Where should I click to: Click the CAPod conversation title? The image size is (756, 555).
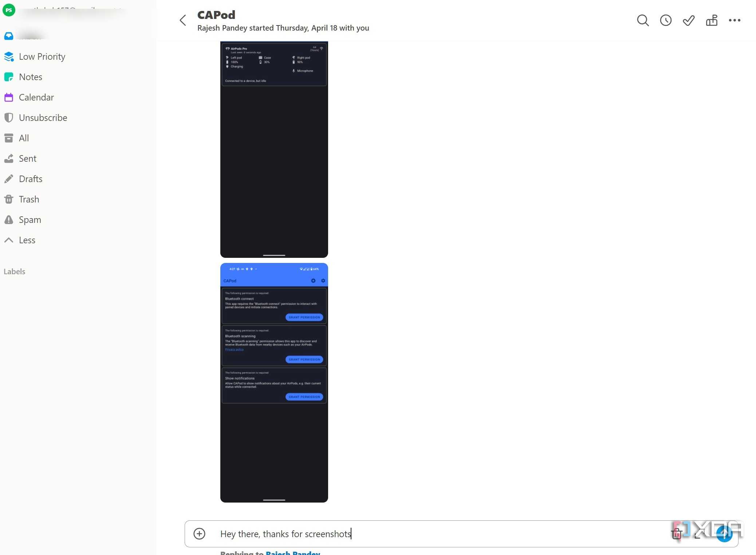[216, 15]
